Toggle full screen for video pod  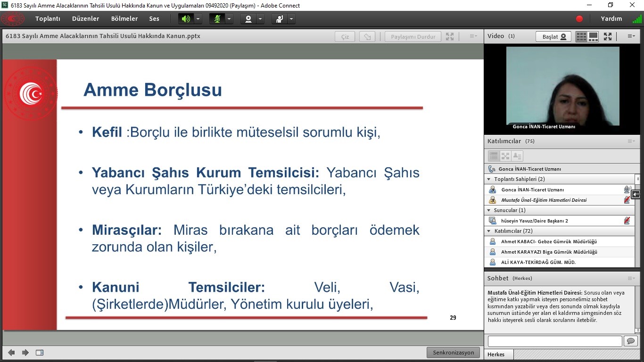click(608, 36)
